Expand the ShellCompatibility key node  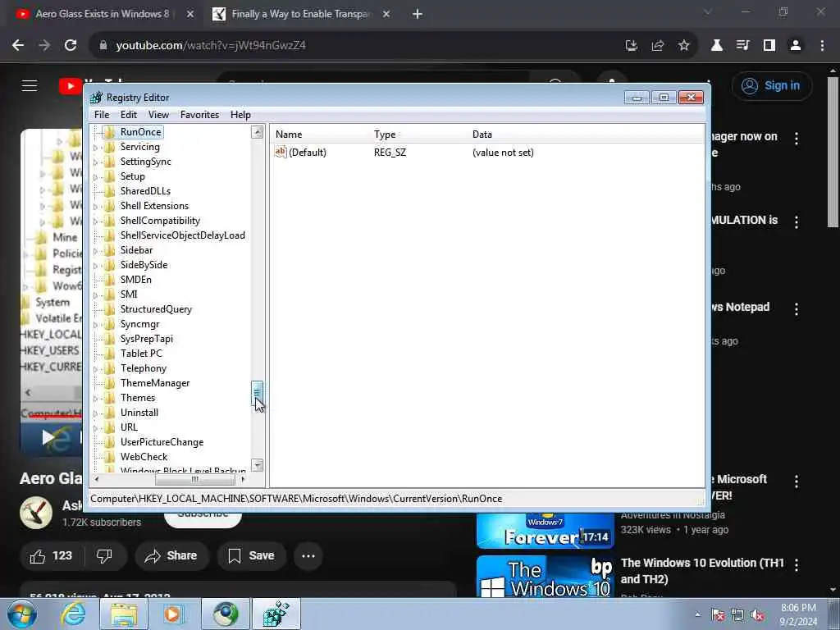pos(96,221)
